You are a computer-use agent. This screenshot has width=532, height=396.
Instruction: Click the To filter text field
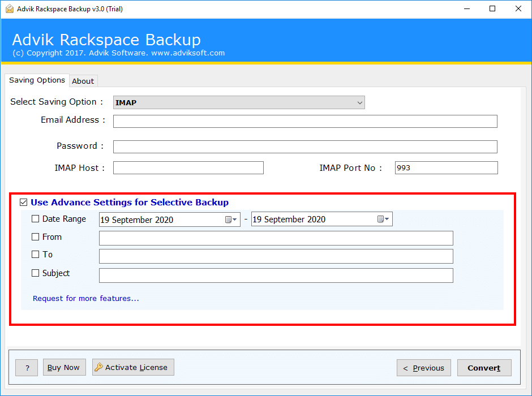[276, 256]
